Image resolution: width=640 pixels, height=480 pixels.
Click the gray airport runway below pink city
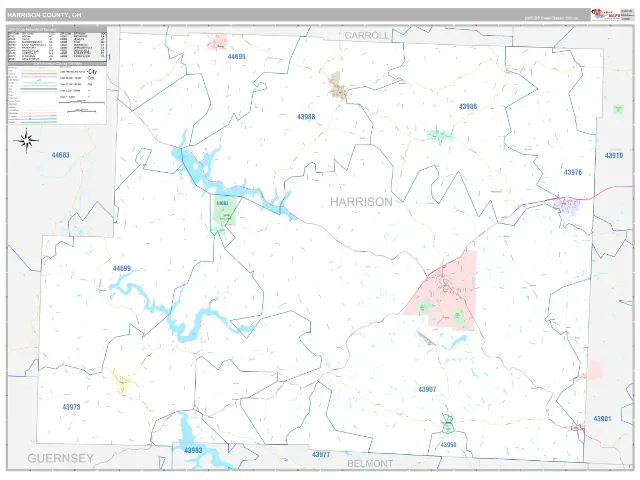click(x=426, y=338)
